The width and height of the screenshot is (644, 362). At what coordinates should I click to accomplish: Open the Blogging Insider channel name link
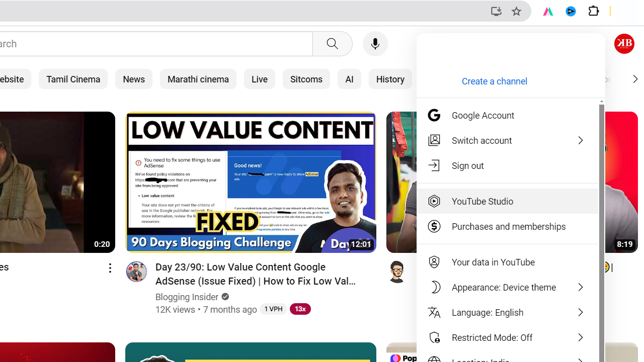point(187,297)
